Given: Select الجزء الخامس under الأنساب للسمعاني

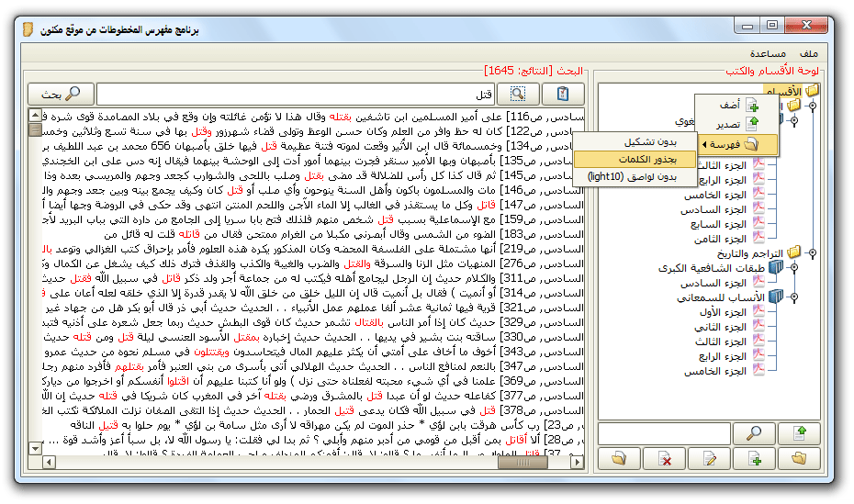Looking at the screenshot, I should pyautogui.click(x=715, y=371).
